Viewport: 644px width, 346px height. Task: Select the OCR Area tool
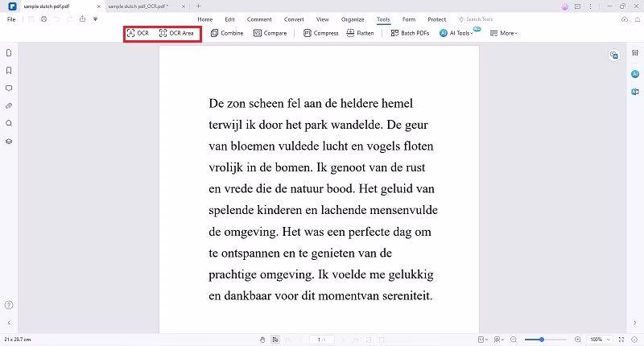click(176, 33)
